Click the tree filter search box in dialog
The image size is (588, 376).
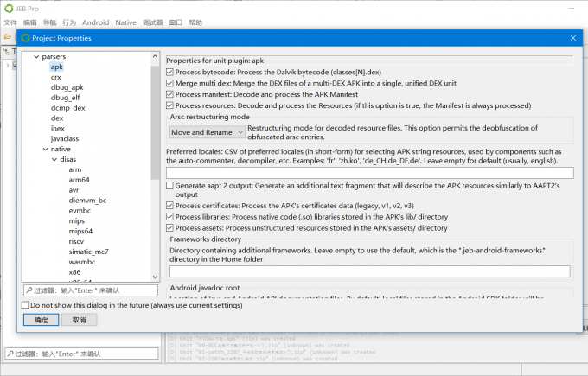90,291
